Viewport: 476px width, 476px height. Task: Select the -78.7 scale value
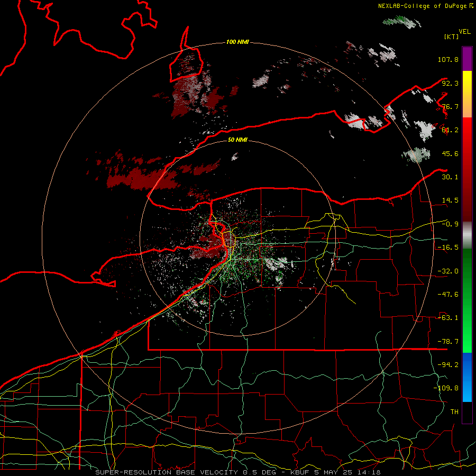pos(448,342)
